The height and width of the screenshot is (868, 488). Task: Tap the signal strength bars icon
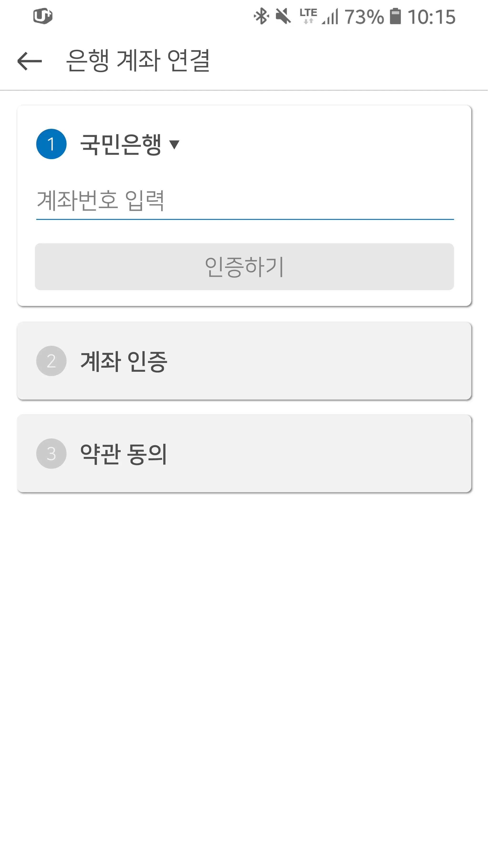[330, 17]
